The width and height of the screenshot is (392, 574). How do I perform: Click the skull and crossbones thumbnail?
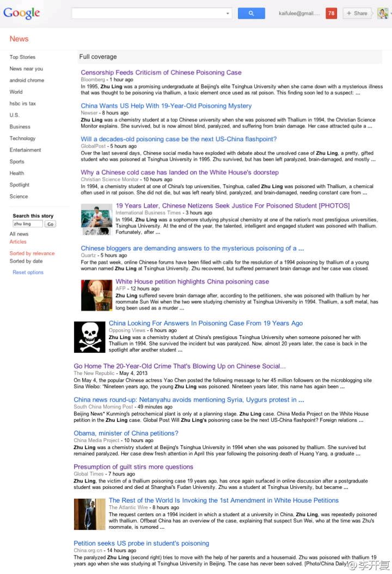click(90, 337)
